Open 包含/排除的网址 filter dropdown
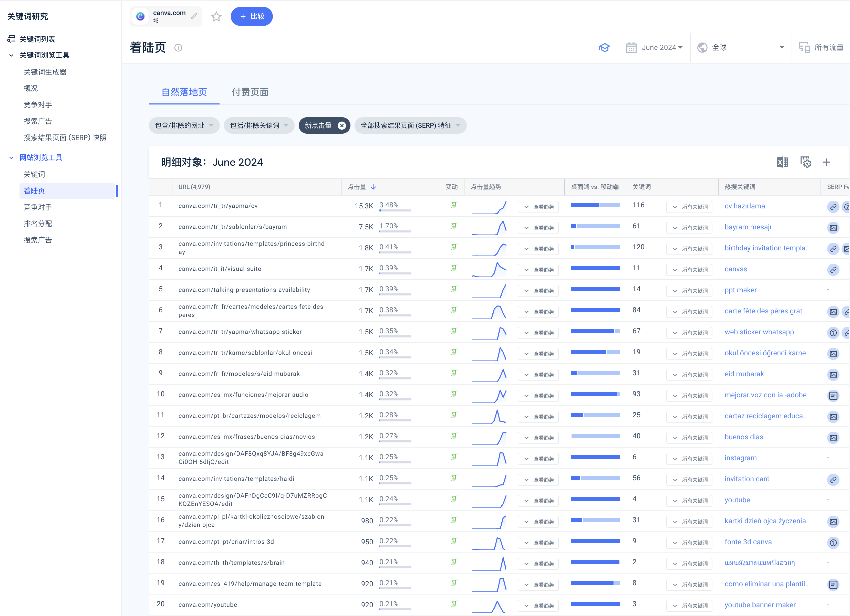The width and height of the screenshot is (850, 616). tap(184, 125)
